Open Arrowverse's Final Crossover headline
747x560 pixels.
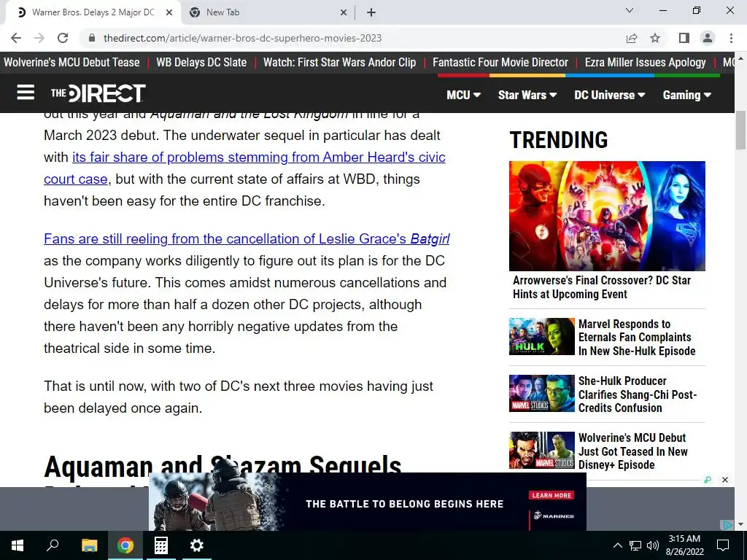602,287
